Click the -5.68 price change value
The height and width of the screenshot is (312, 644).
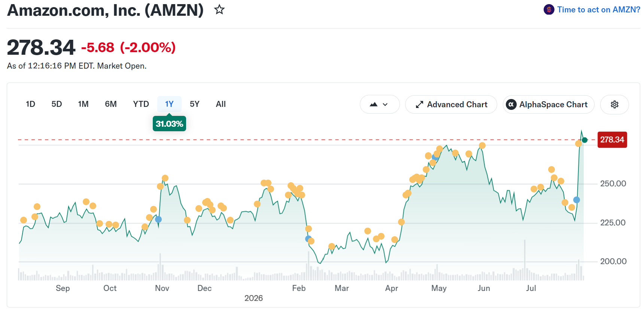pos(98,48)
